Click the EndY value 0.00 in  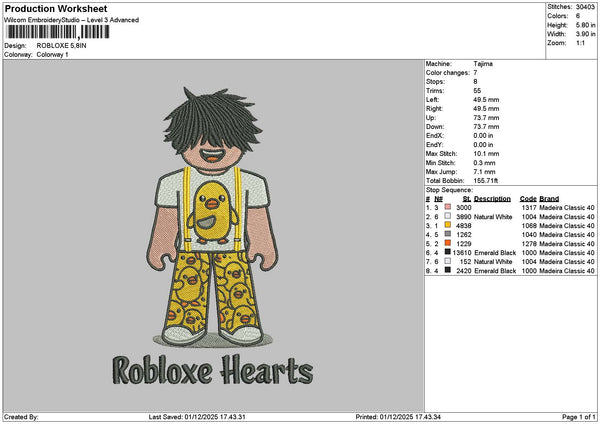483,145
